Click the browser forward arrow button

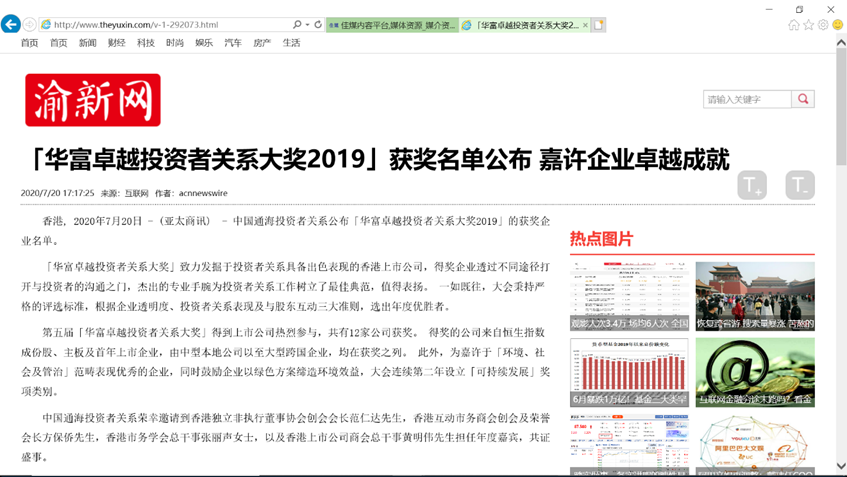click(x=30, y=24)
